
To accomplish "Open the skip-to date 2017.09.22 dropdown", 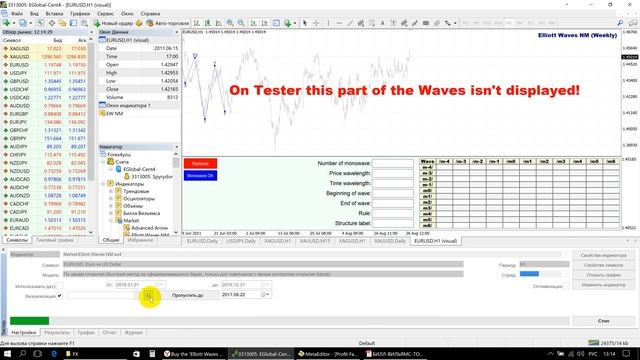I will coord(267,294).
